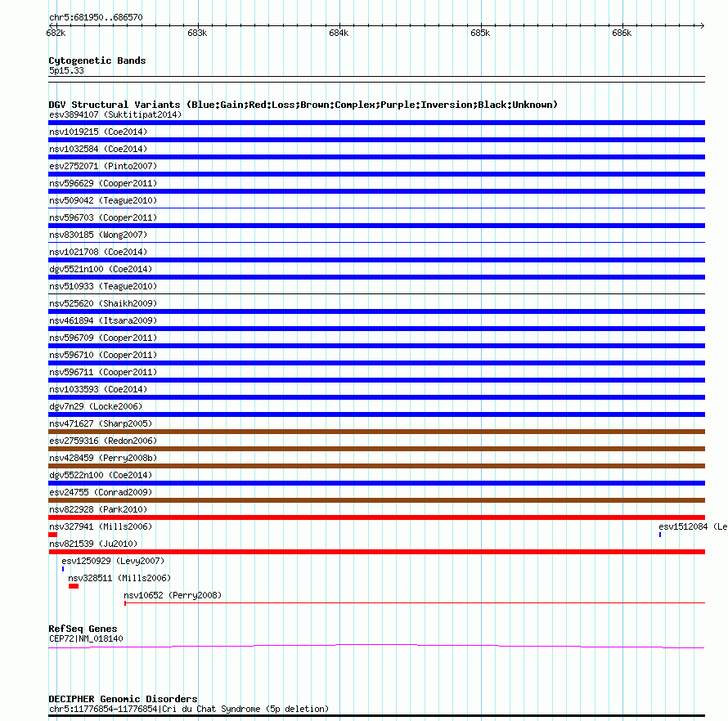This screenshot has height=721, width=728.
Task: Click the esv2759316 (Redon2006) label
Action: click(103, 441)
